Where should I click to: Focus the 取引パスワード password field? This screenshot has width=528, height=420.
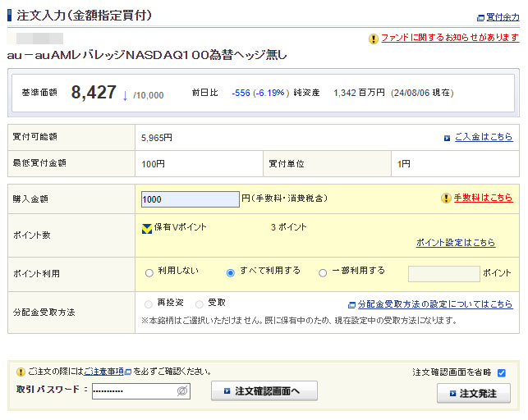134,392
